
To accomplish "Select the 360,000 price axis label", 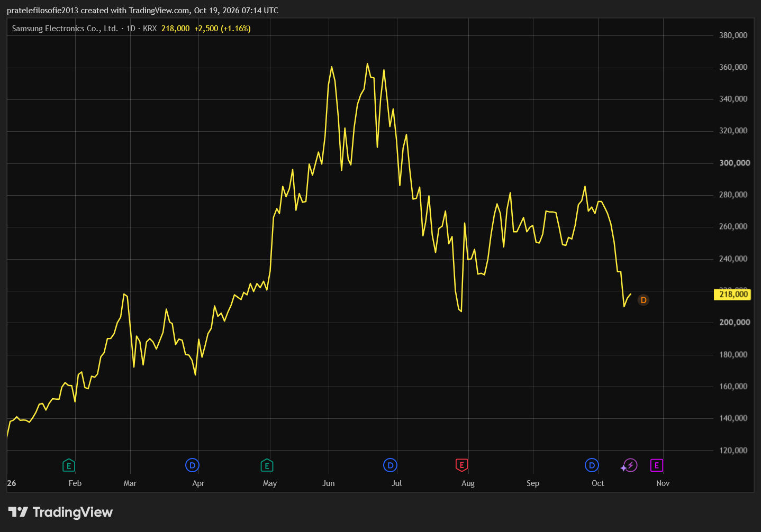I will (x=733, y=67).
